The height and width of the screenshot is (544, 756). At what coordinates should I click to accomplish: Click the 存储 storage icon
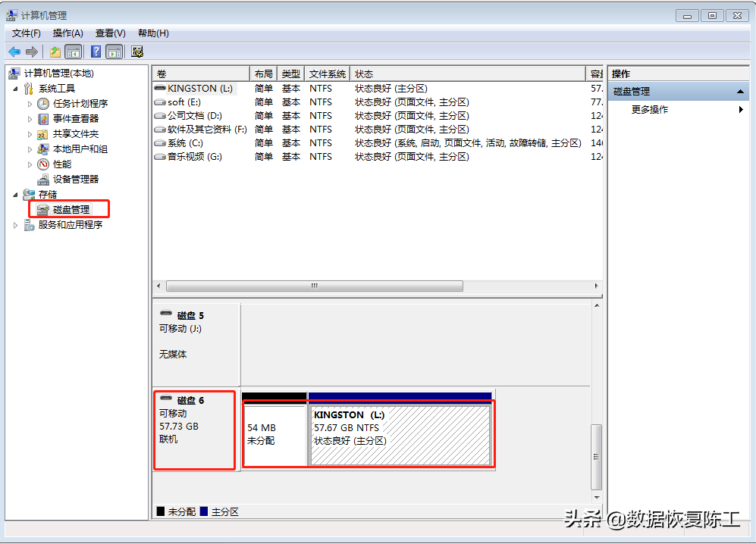[x=29, y=195]
